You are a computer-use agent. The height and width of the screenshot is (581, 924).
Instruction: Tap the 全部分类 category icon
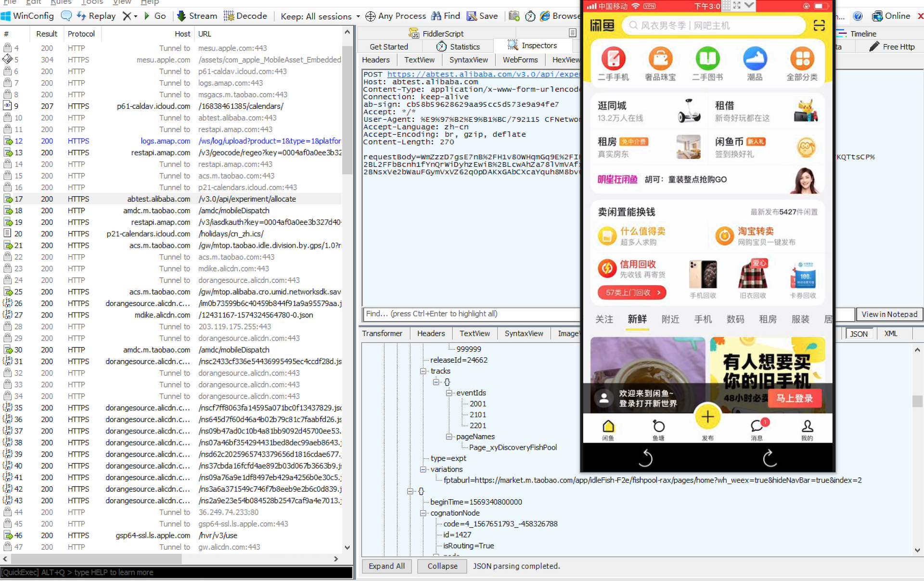coord(802,59)
